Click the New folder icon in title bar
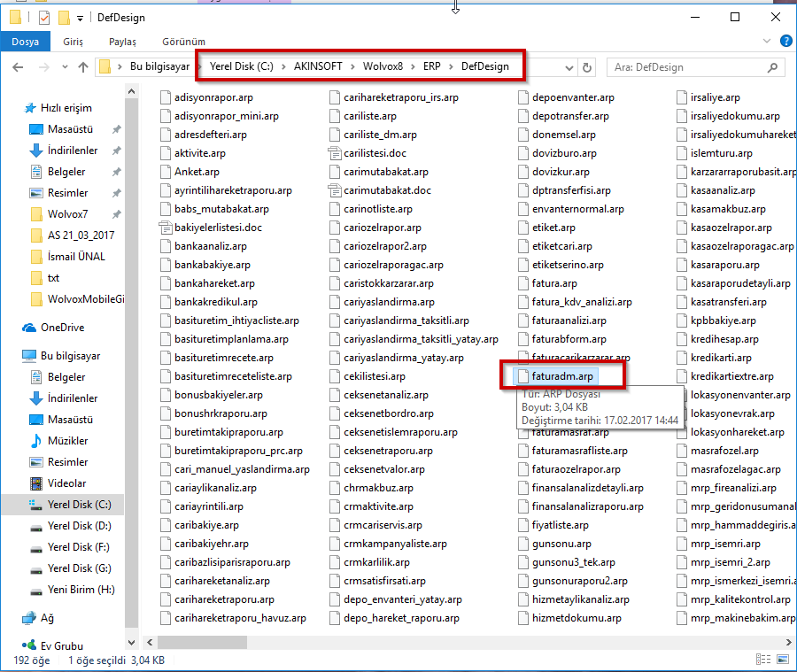The height and width of the screenshot is (672, 797). [x=64, y=19]
